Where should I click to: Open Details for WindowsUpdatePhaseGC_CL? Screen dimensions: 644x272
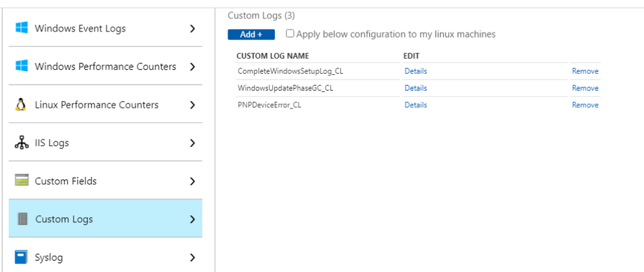coord(416,88)
